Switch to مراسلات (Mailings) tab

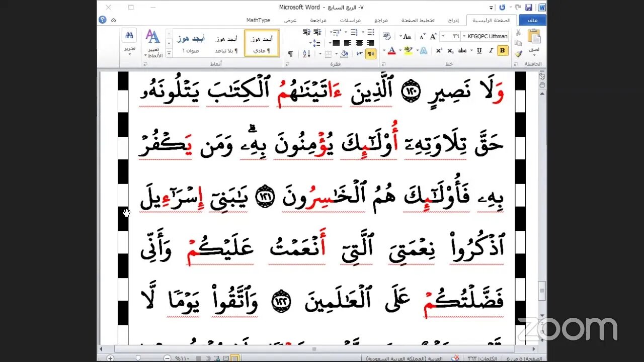click(x=350, y=20)
